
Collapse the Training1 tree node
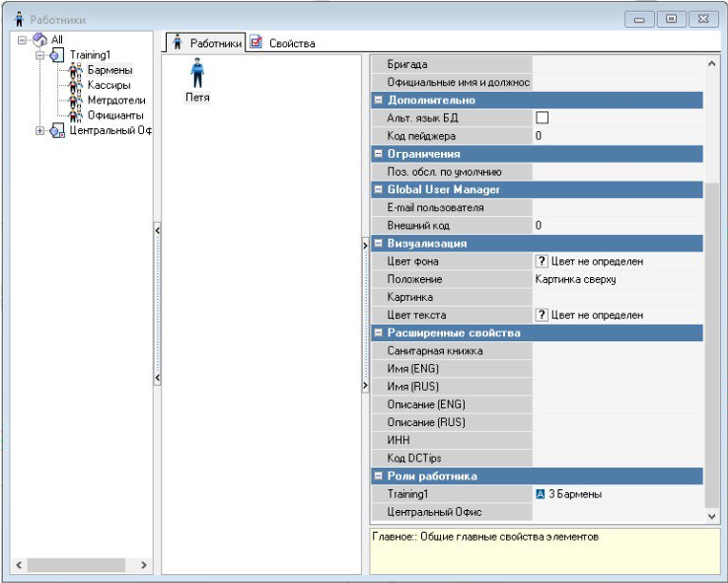coord(40,55)
